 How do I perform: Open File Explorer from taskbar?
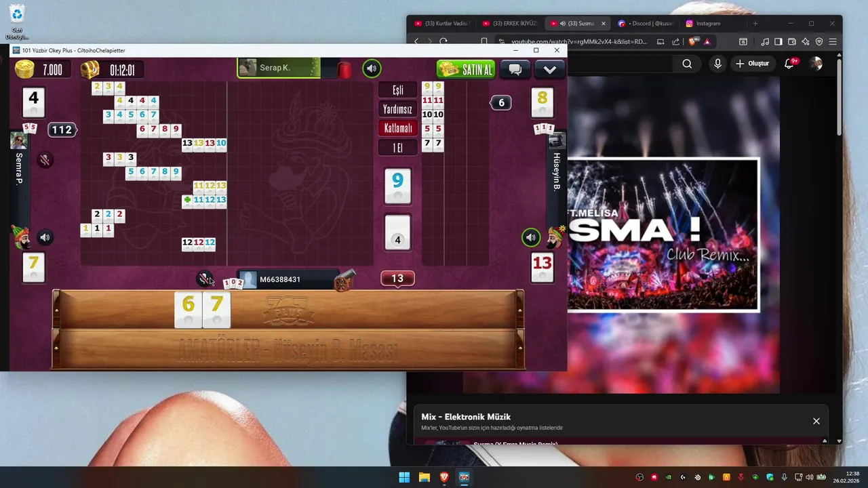424,477
